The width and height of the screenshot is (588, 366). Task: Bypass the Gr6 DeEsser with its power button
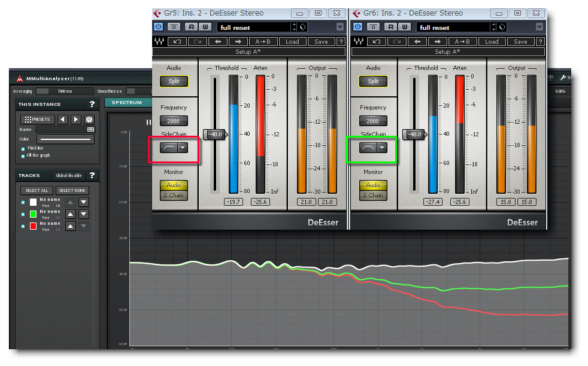coord(357,27)
